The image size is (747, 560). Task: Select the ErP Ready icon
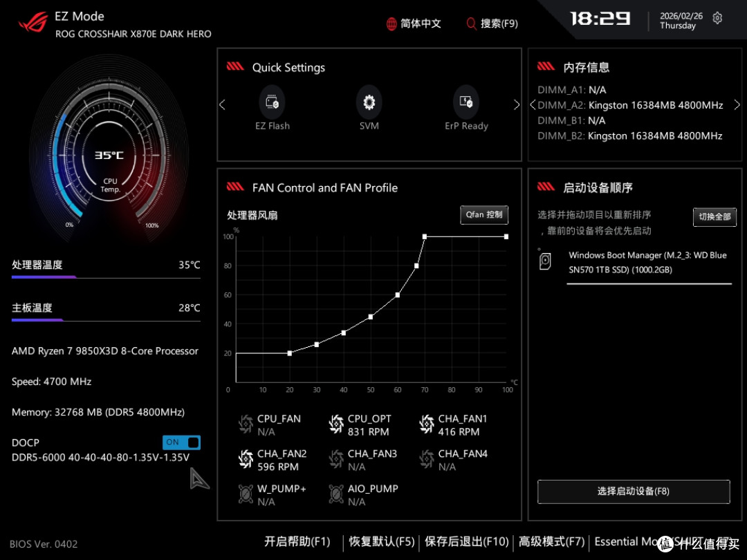(466, 102)
